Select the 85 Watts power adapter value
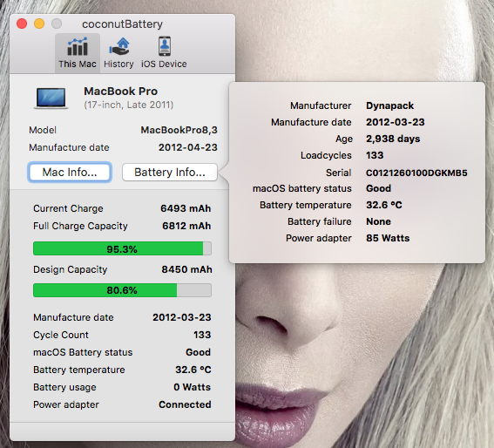494x448 pixels. click(388, 238)
